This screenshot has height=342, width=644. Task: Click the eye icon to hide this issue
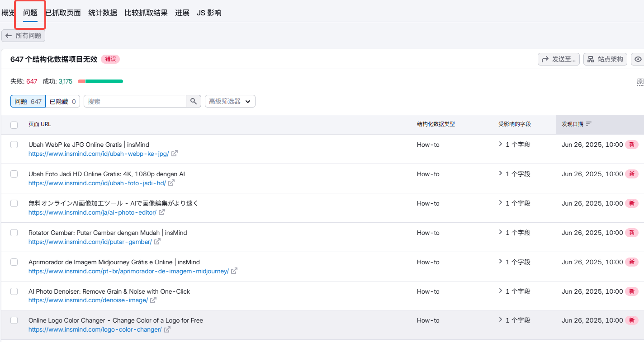(638, 59)
